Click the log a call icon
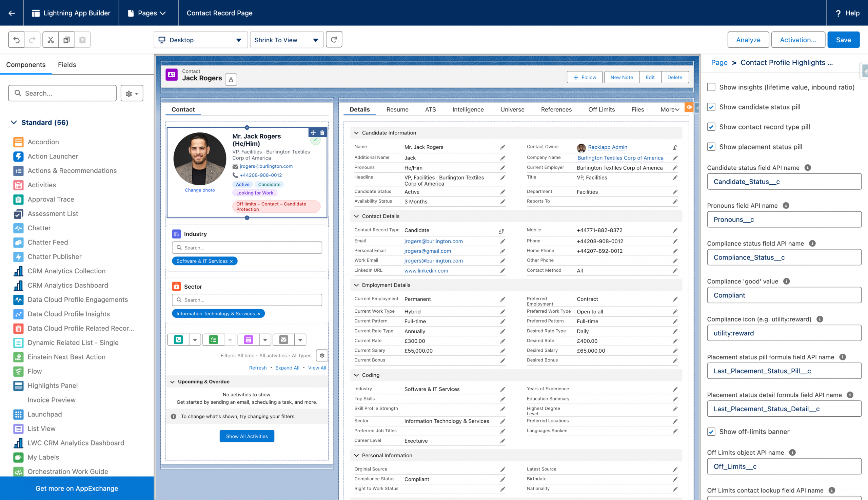Viewport: 868px width, 500px height. (178, 340)
